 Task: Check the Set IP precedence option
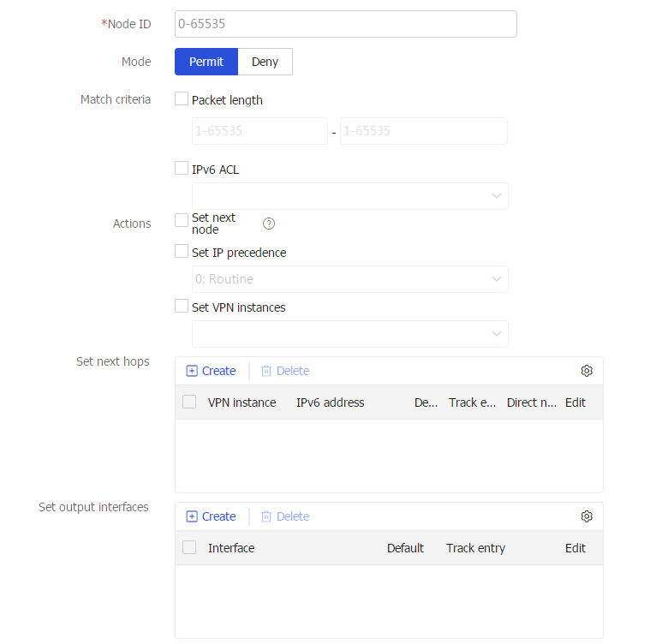182,251
